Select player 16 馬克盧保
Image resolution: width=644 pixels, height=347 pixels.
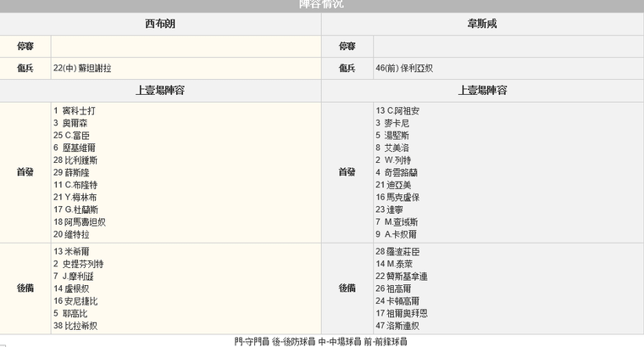[x=397, y=198]
